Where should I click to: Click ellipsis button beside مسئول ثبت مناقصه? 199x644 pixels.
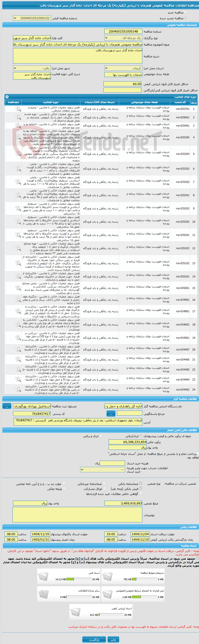pos(7,406)
